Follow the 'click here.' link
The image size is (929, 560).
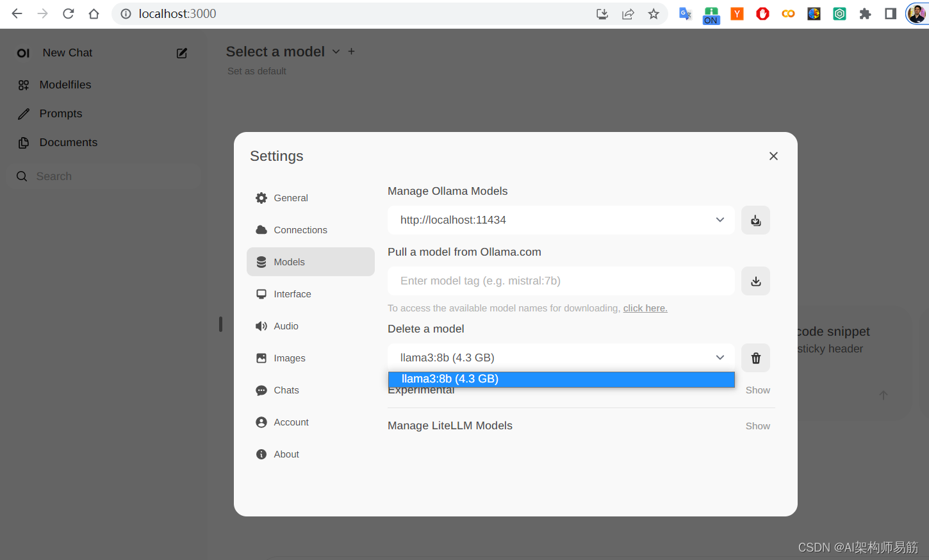point(645,308)
